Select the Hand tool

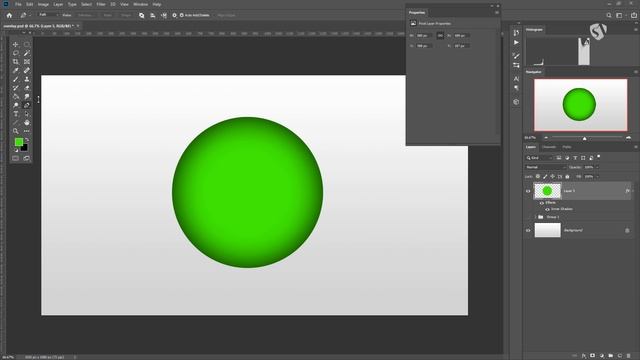coord(27,122)
